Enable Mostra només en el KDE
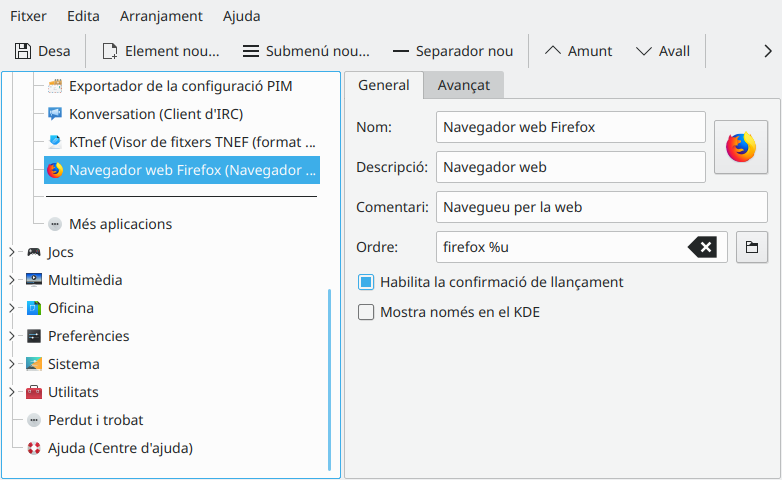Image resolution: width=782 pixels, height=480 pixels. [x=366, y=312]
